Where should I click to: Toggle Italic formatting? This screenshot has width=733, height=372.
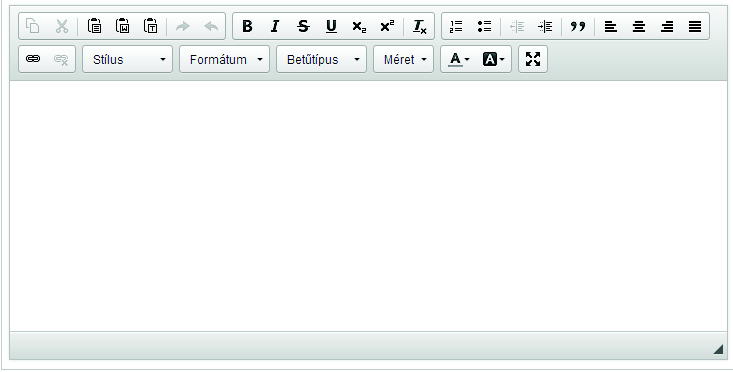[275, 26]
